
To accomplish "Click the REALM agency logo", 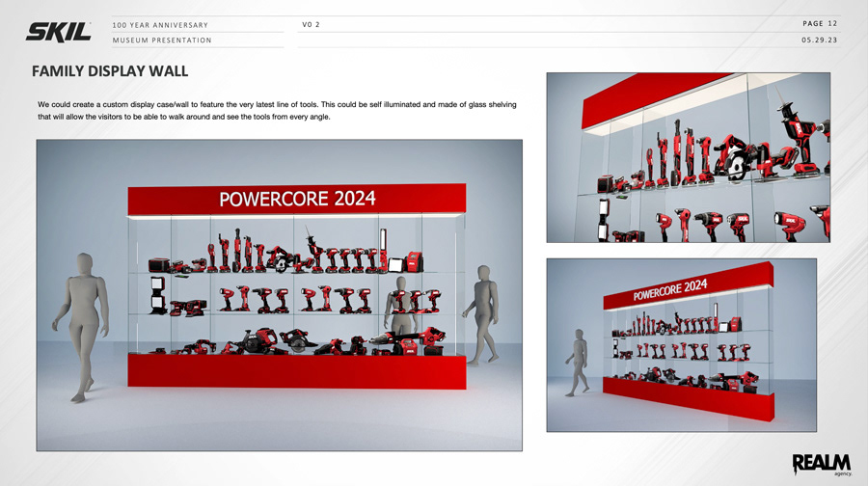I will [822, 465].
